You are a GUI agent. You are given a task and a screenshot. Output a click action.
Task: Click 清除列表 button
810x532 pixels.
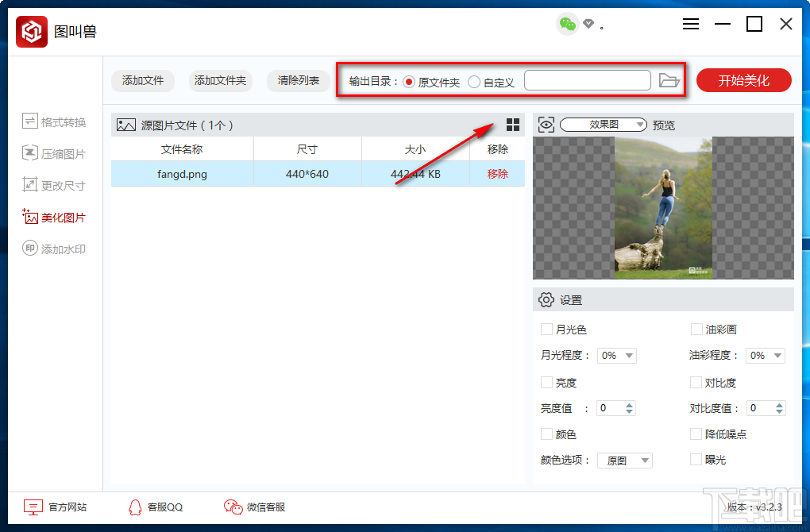(x=298, y=80)
